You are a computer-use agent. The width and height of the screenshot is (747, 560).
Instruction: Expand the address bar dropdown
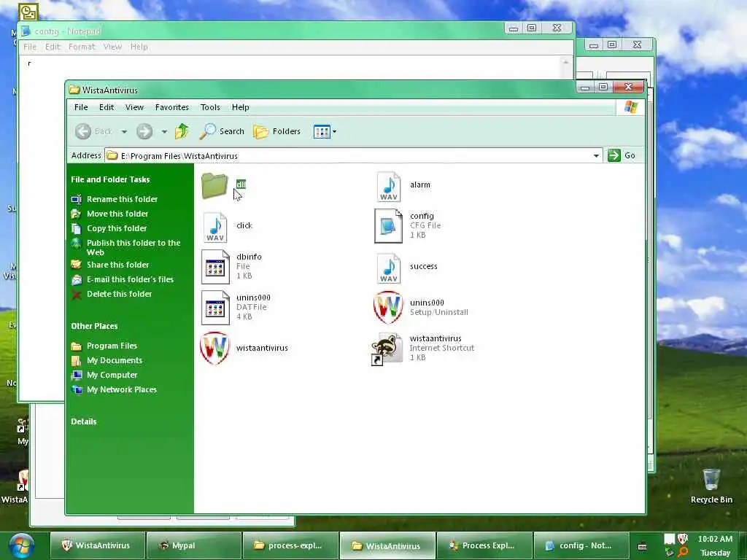(596, 156)
